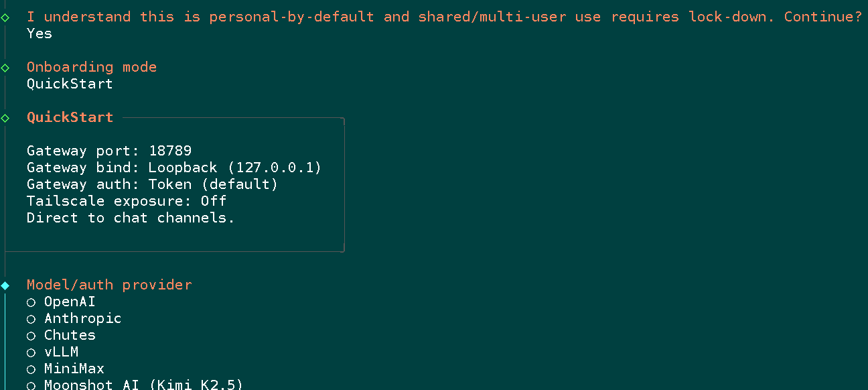
Task: Click the Onboarding mode heading text
Action: 92,67
